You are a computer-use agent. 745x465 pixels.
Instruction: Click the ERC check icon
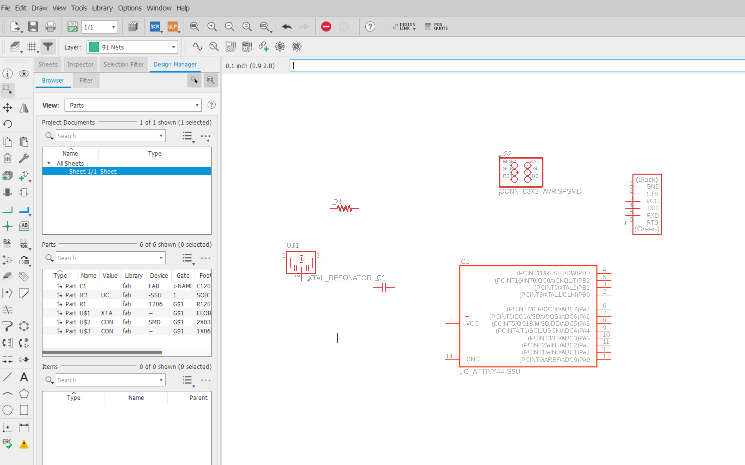pos(8,445)
